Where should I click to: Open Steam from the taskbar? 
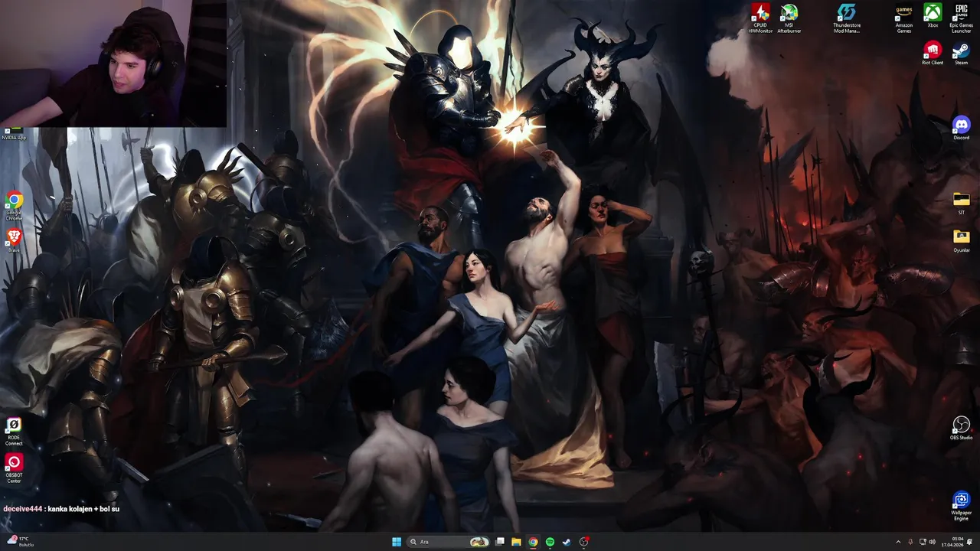click(567, 542)
